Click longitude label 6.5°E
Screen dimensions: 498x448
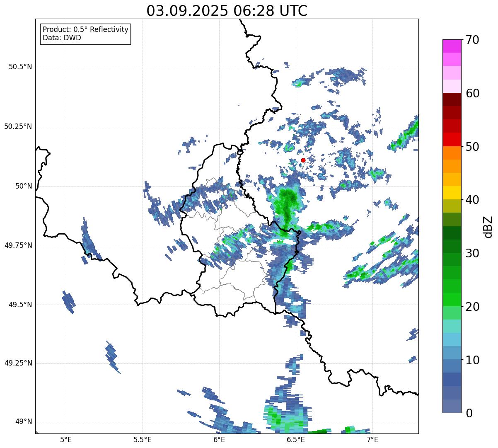click(x=296, y=439)
